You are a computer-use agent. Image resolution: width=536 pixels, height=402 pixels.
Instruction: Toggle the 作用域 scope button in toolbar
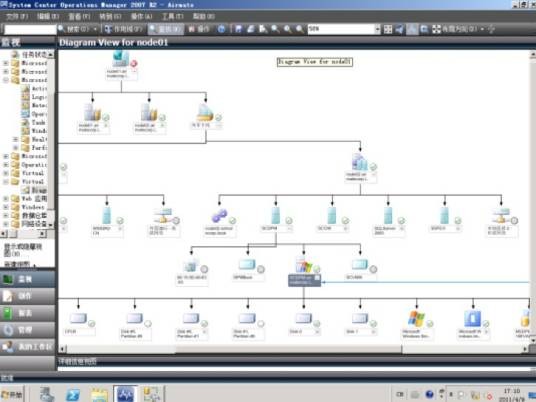[123, 29]
